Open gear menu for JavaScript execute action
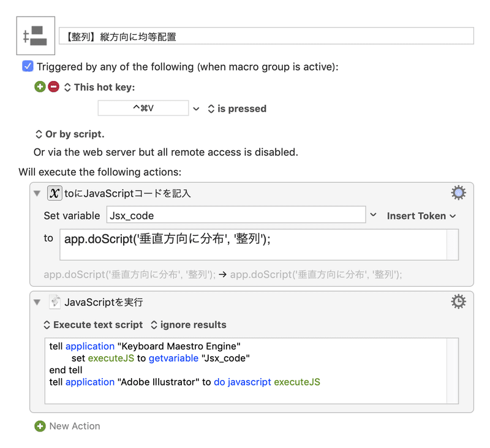490x448 pixels. pyautogui.click(x=458, y=302)
